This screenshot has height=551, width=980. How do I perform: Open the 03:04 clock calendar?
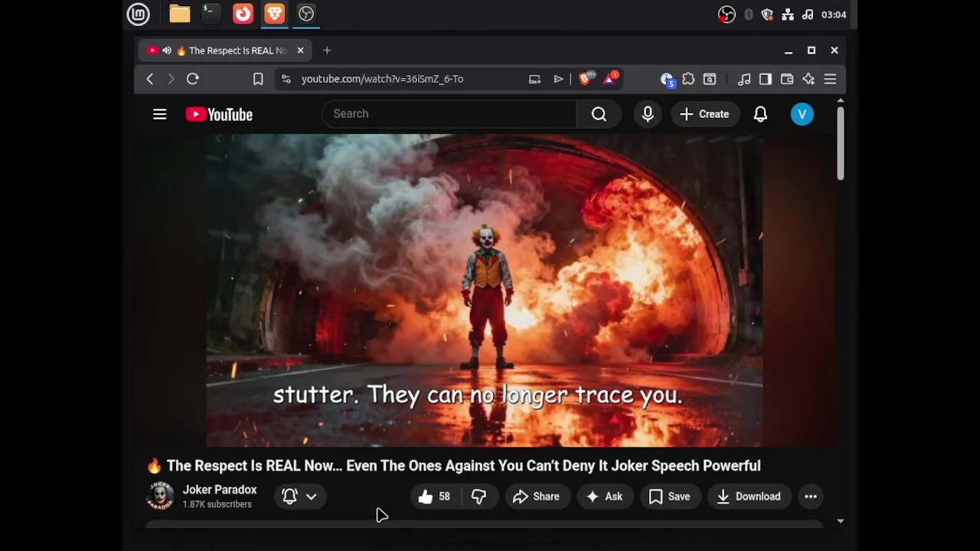833,15
